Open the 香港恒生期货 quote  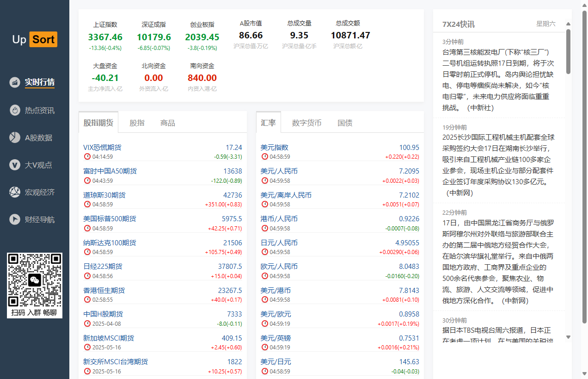(x=104, y=290)
